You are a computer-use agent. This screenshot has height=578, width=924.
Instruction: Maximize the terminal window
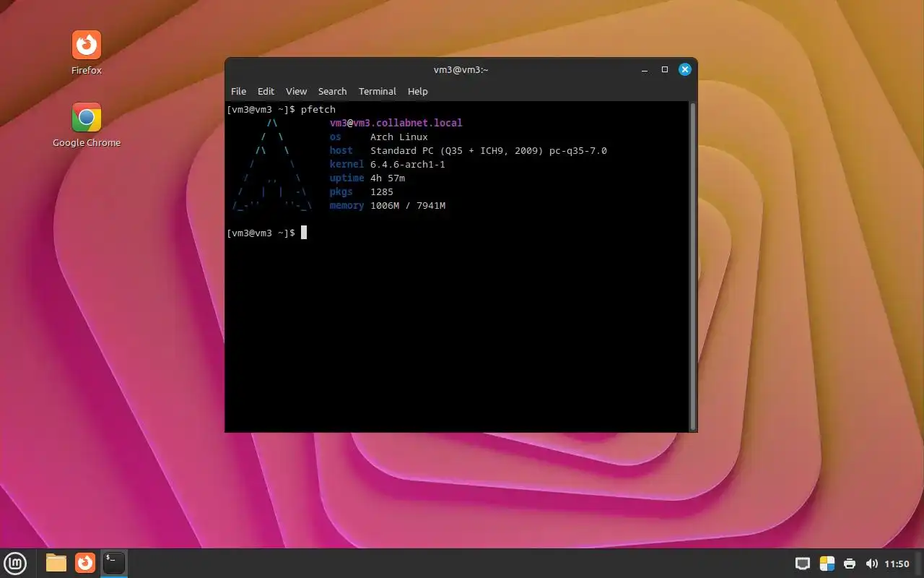pos(665,70)
